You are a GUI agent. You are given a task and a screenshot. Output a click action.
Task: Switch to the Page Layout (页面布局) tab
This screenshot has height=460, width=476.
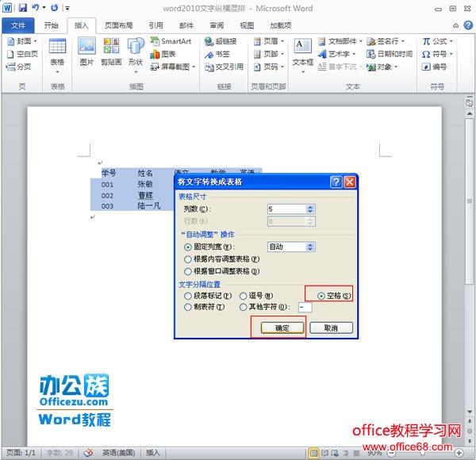(119, 25)
